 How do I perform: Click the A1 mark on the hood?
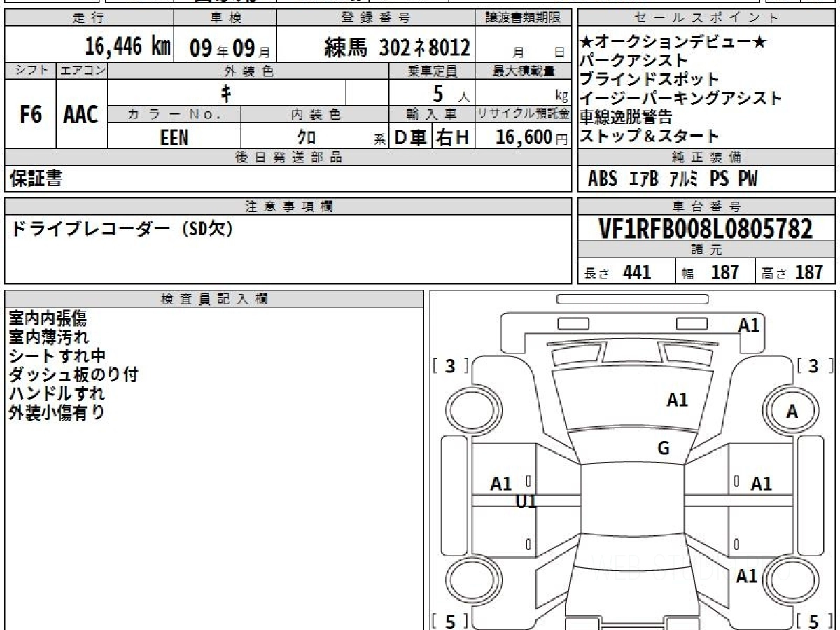(677, 400)
